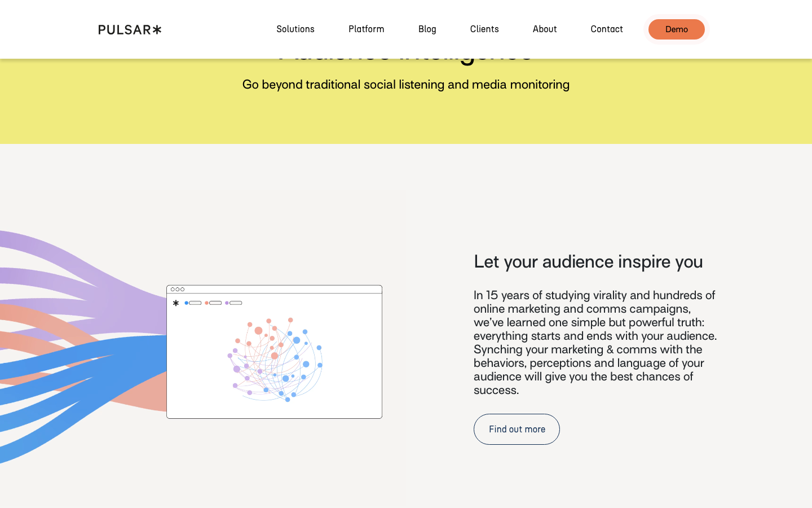Go to the Contact page
This screenshot has width=812, height=508.
click(607, 29)
